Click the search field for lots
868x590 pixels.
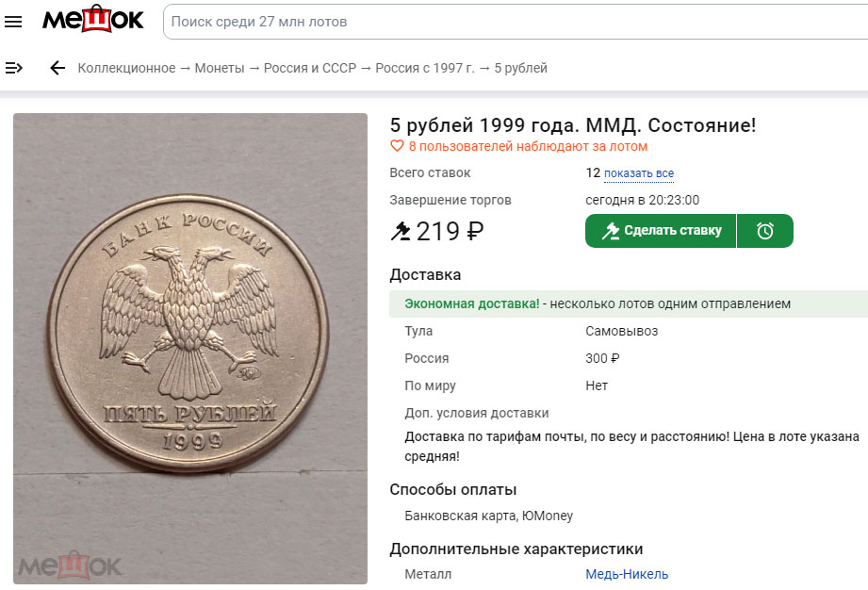point(509,22)
